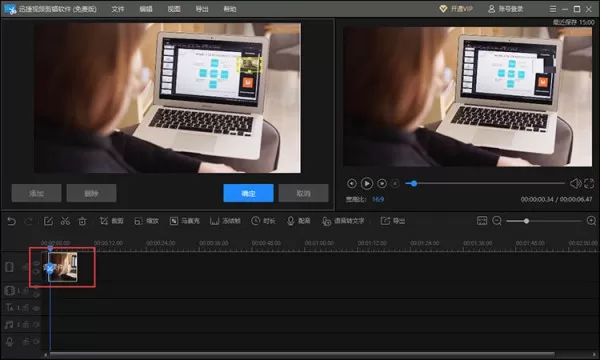Undo the last edit
Image resolution: width=600 pixels, height=360 pixels.
tap(11, 221)
